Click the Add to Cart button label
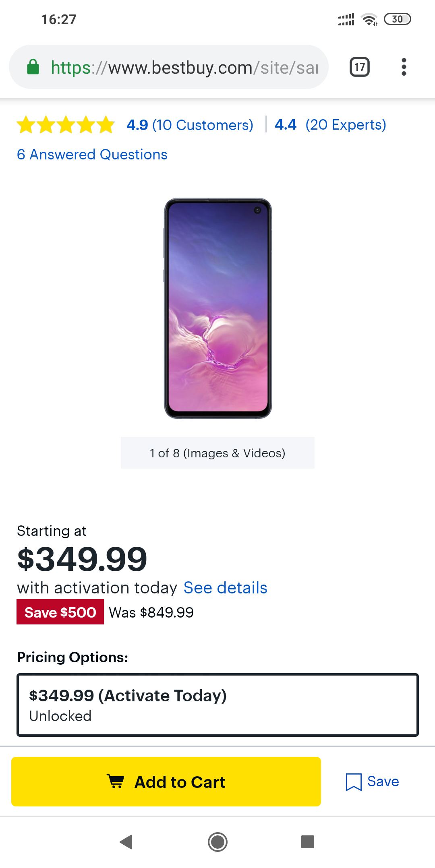This screenshot has width=435, height=868. pos(180,782)
